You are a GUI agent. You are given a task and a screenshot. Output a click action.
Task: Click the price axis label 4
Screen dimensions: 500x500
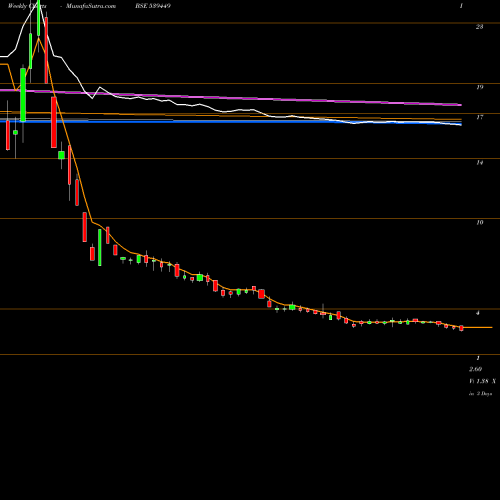click(478, 313)
